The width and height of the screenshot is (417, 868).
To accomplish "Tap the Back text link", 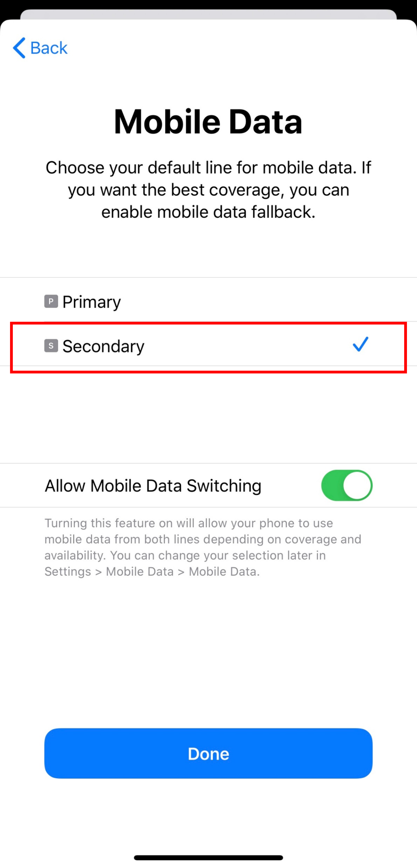I will [49, 48].
